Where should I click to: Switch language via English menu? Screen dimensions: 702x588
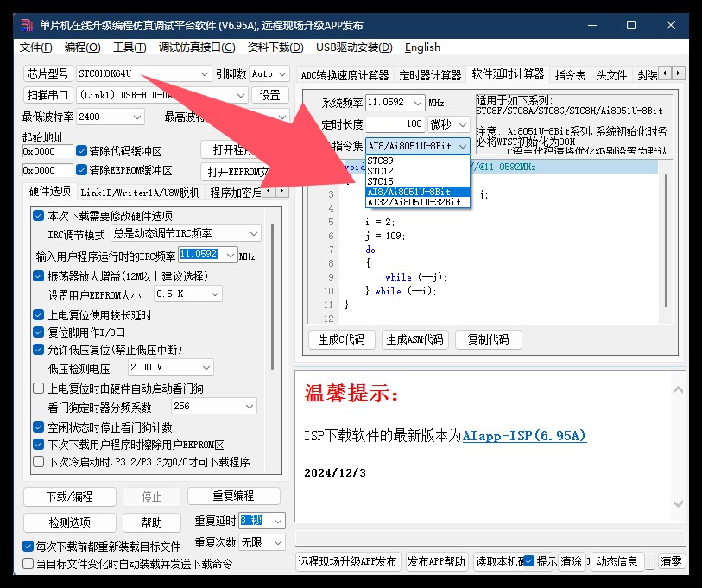pos(422,47)
